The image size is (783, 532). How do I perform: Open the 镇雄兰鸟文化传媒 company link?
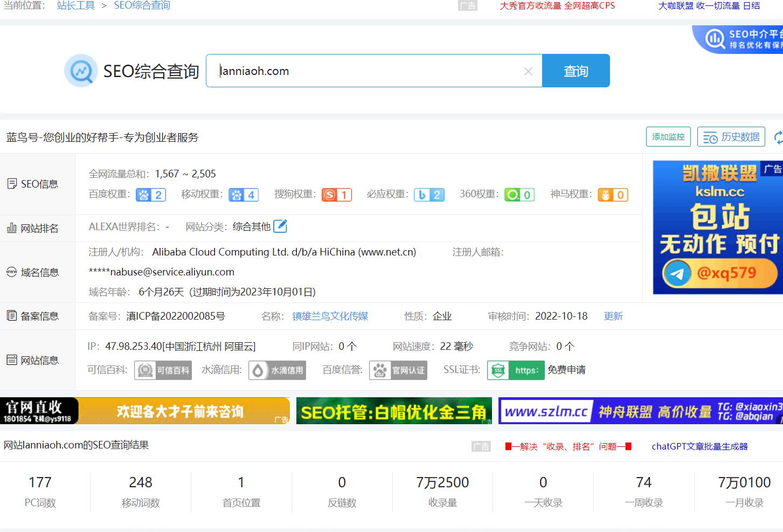click(330, 316)
